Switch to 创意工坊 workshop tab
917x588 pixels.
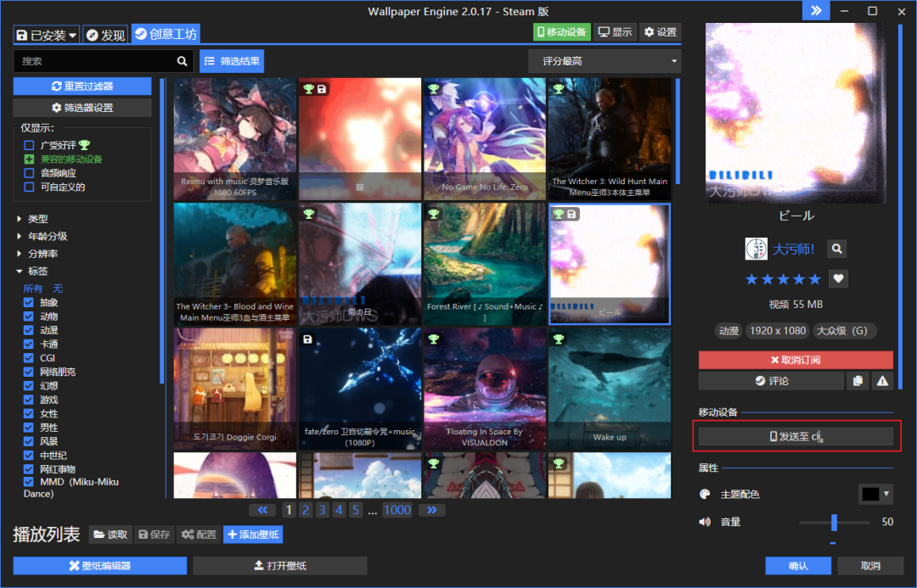166,34
